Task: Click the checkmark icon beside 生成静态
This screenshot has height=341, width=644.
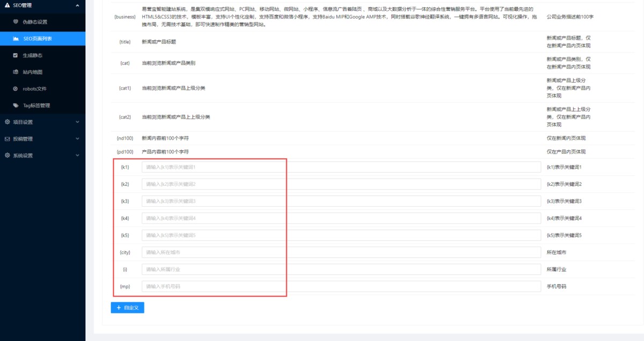Action: (16, 55)
